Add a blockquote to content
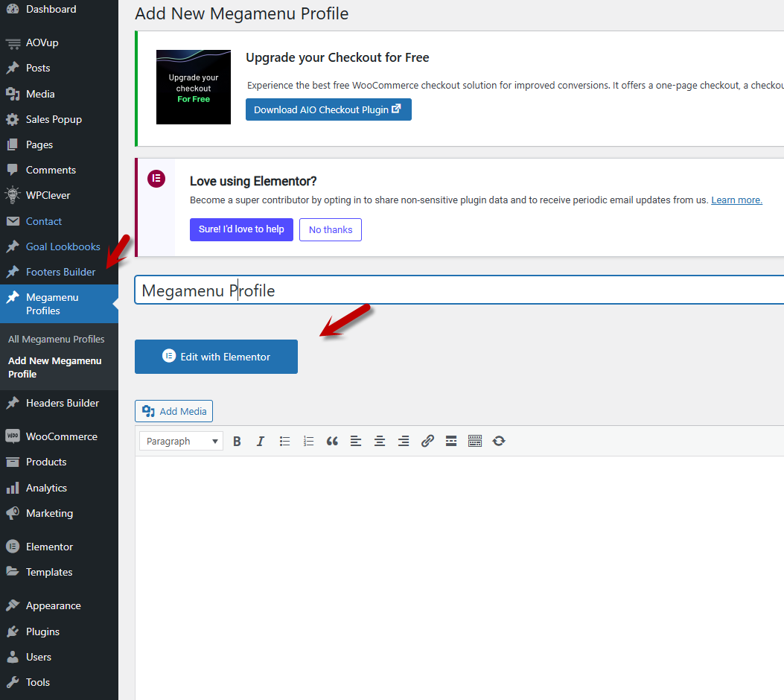This screenshot has width=784, height=700. tap(332, 442)
